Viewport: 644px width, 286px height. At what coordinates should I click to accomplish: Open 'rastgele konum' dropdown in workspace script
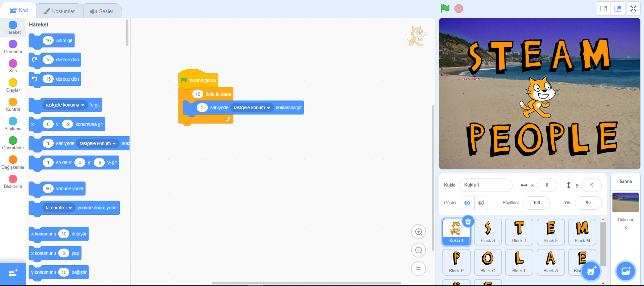coord(252,108)
